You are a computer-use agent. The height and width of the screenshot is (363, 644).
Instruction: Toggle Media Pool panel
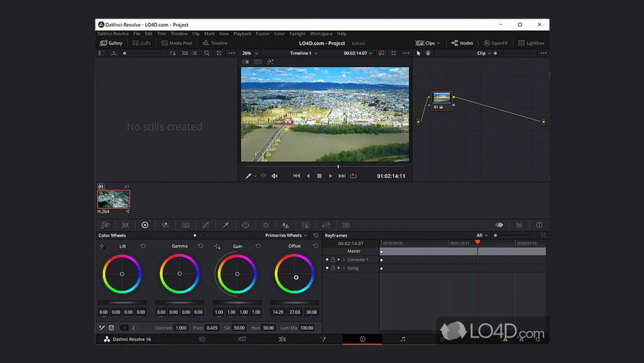click(176, 43)
